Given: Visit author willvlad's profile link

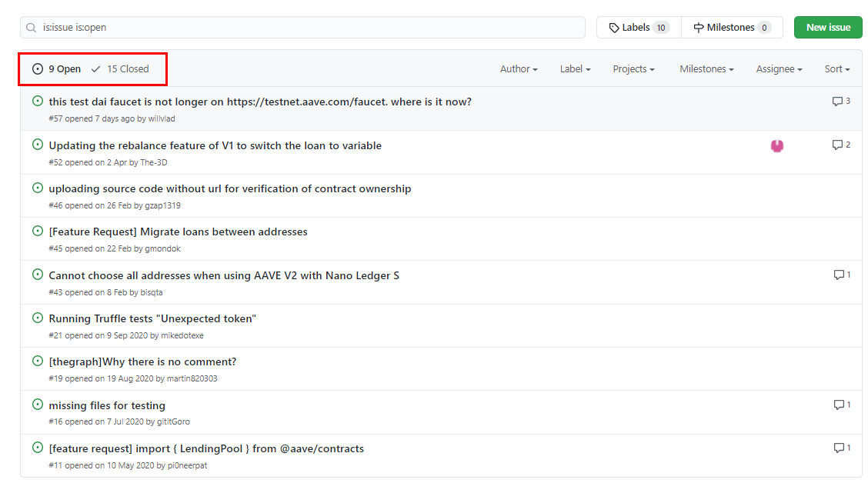Looking at the screenshot, I should [x=162, y=119].
